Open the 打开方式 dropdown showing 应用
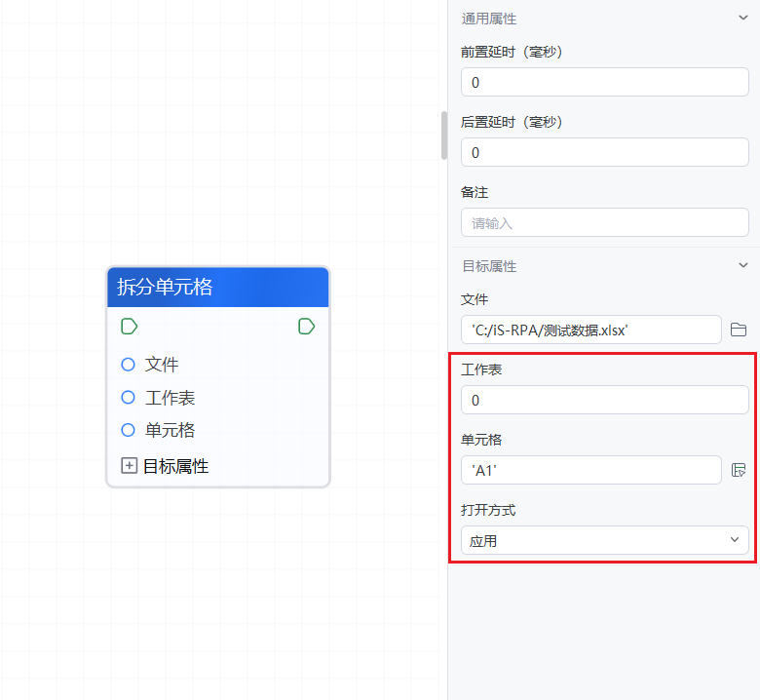Screen dimensions: 760x700 [x=604, y=540]
